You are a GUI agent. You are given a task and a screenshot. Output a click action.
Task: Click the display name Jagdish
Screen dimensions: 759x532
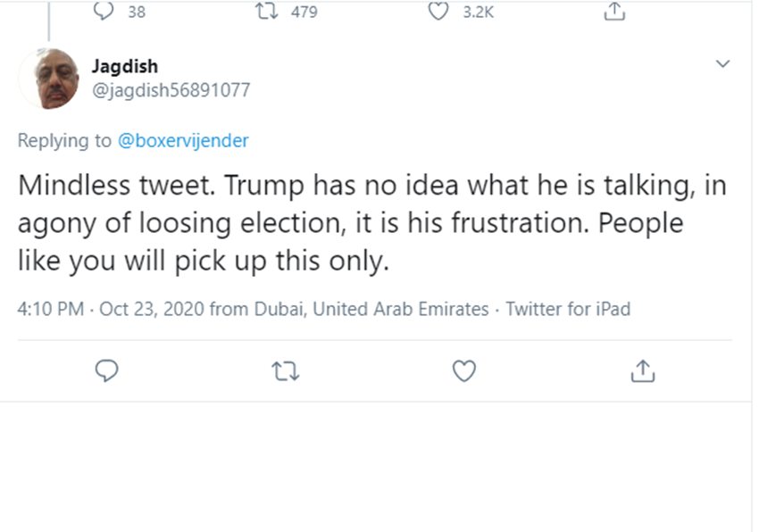pos(125,67)
